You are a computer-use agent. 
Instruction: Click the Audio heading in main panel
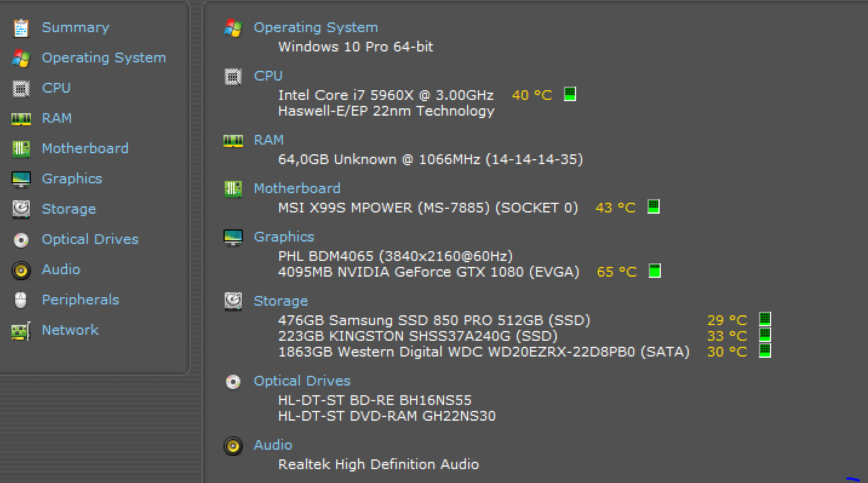[x=273, y=445]
